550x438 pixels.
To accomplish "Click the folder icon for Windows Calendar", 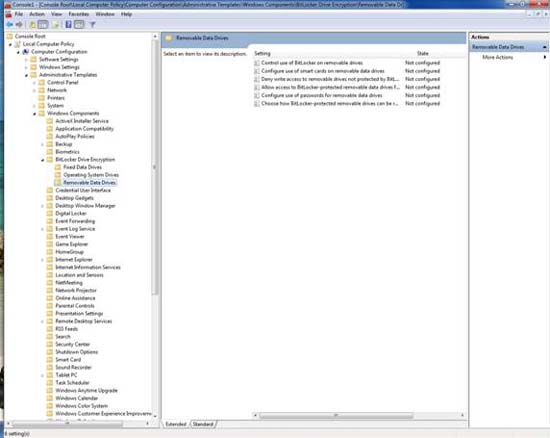I will coord(50,398).
